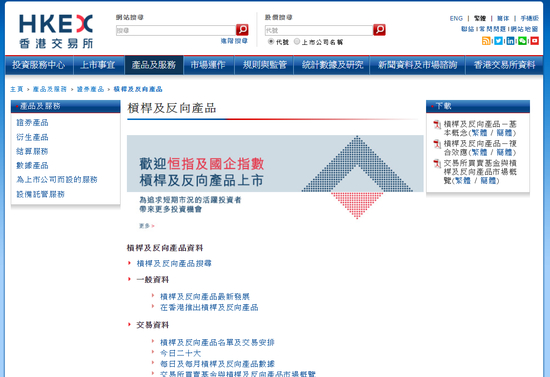
Task: Click PDF icon beside 交易所買賣基金與槓桿 download
Action: [437, 164]
